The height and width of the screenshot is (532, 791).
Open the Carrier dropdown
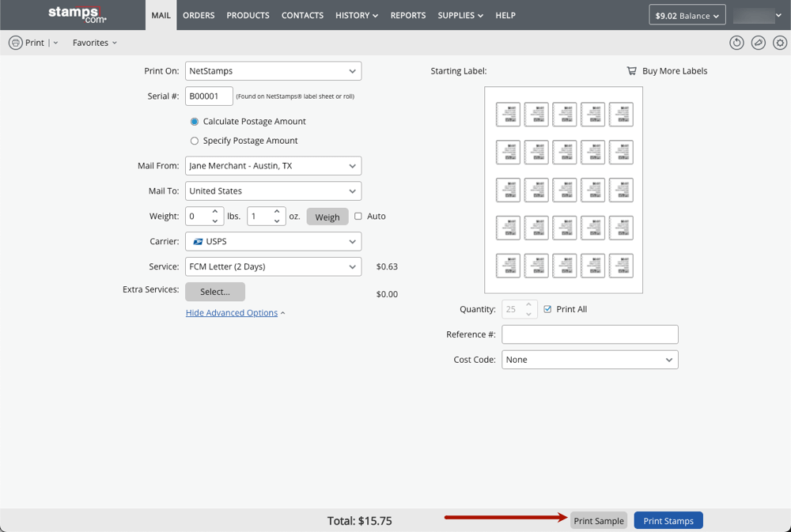[x=274, y=242]
